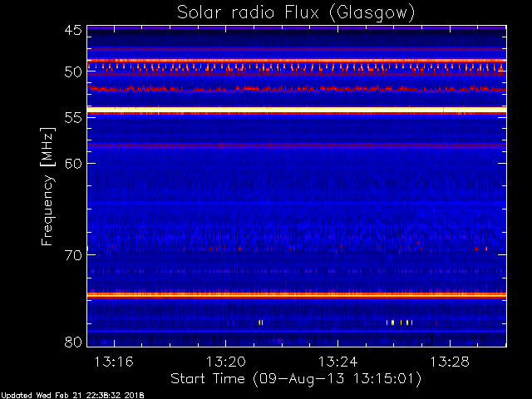Click the bright white band near 54 MHz

tap(295, 110)
